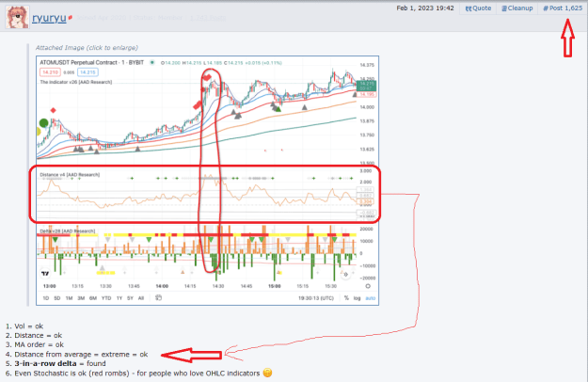
Task: Click the 15:00 time axis label
Action: pos(274,286)
